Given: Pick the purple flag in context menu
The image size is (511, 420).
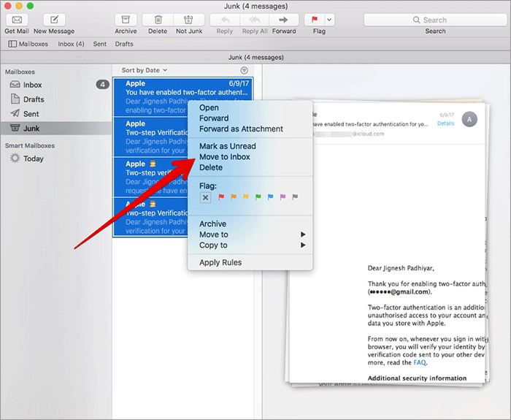Looking at the screenshot, I should coord(283,197).
